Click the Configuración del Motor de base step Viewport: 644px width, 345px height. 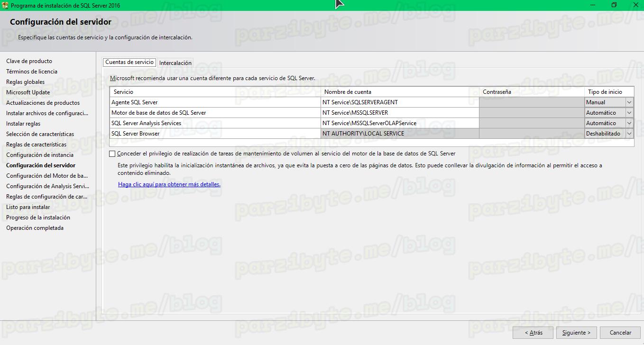coord(47,176)
